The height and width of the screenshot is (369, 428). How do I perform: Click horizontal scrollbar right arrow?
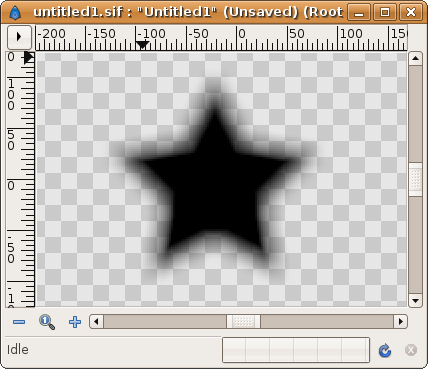tap(401, 322)
